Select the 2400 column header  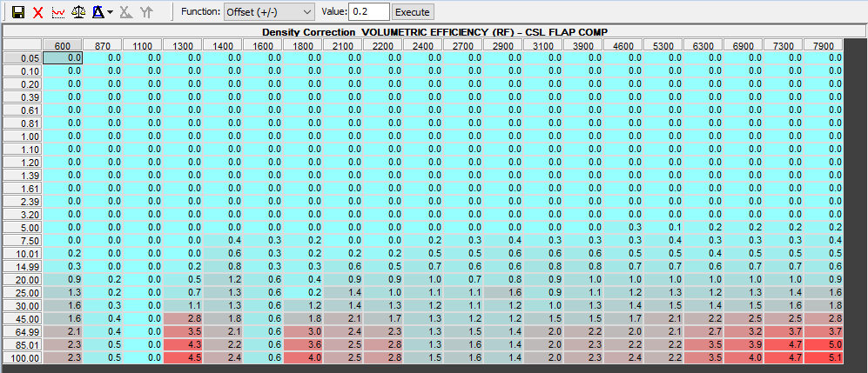point(423,45)
